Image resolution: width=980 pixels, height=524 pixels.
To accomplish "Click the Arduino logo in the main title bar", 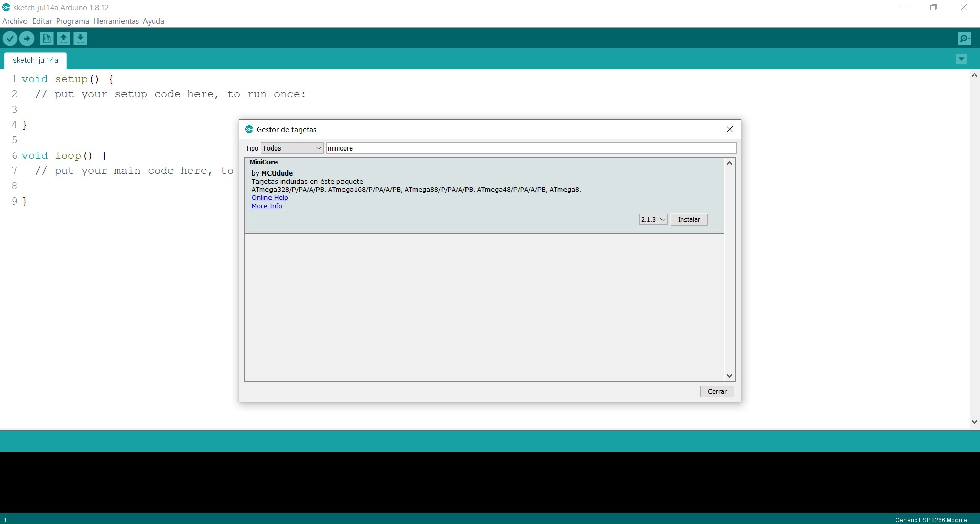I will [x=6, y=7].
